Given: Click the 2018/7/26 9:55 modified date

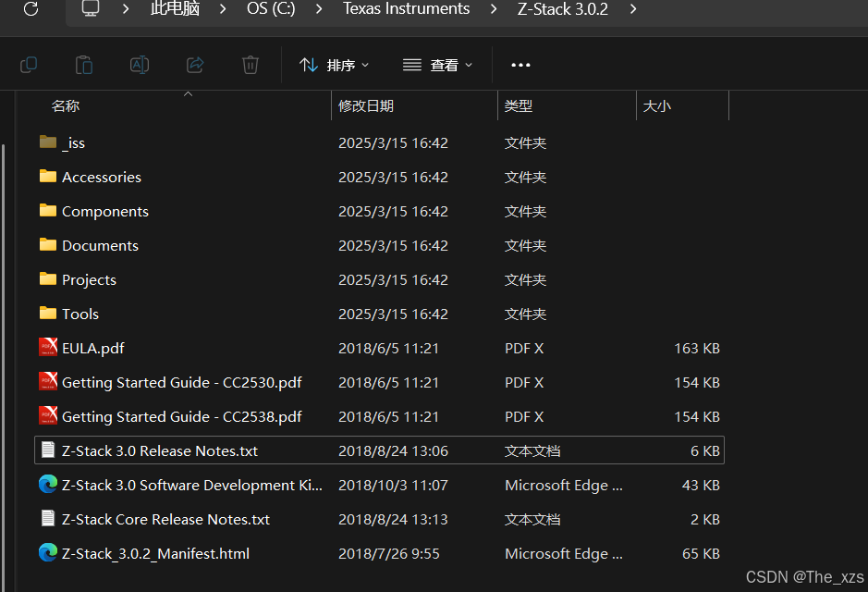Looking at the screenshot, I should pyautogui.click(x=388, y=554).
